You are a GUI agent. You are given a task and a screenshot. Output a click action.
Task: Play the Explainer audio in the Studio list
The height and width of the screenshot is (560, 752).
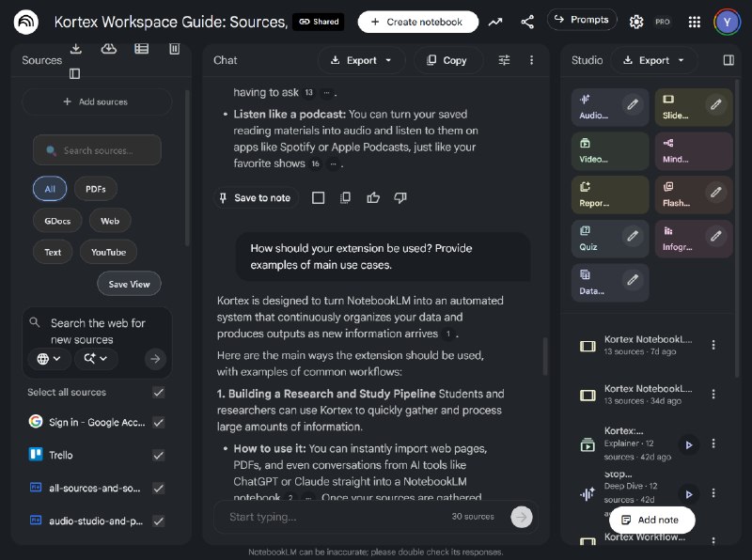689,444
